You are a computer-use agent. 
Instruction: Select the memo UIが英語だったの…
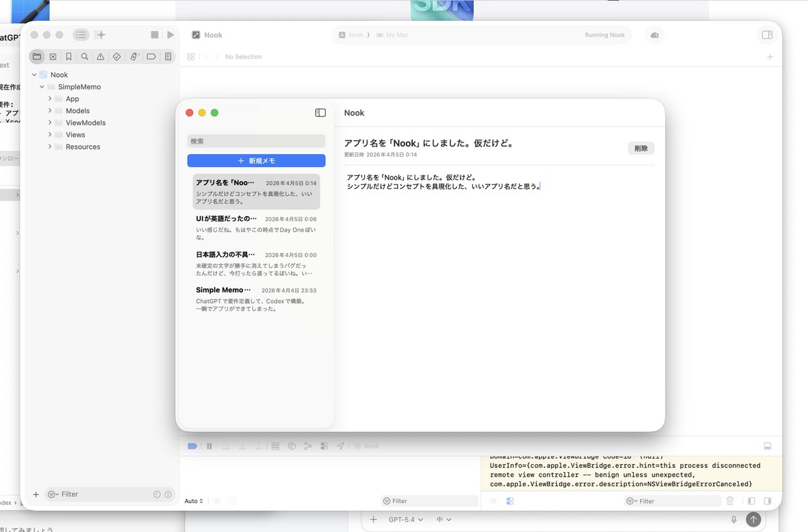[257, 228]
